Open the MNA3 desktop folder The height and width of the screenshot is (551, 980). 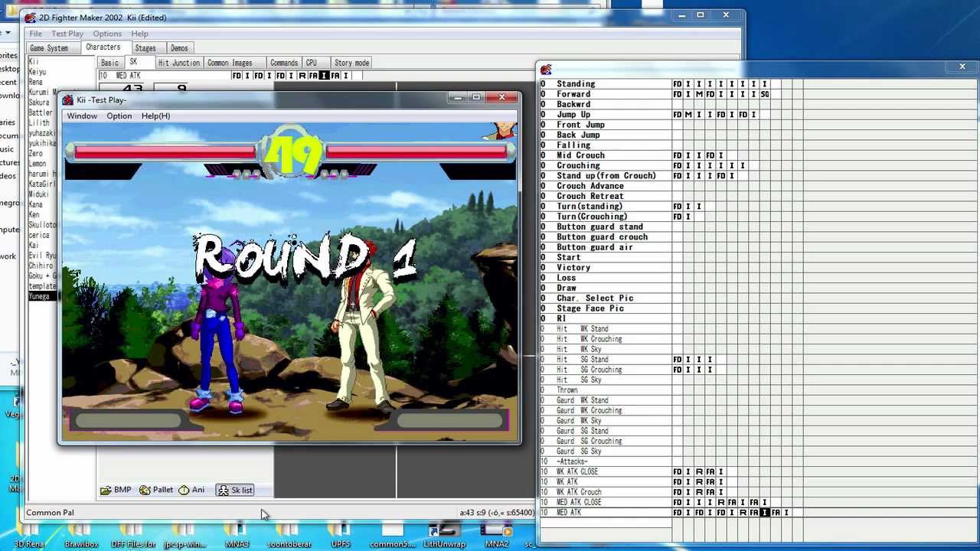[237, 535]
